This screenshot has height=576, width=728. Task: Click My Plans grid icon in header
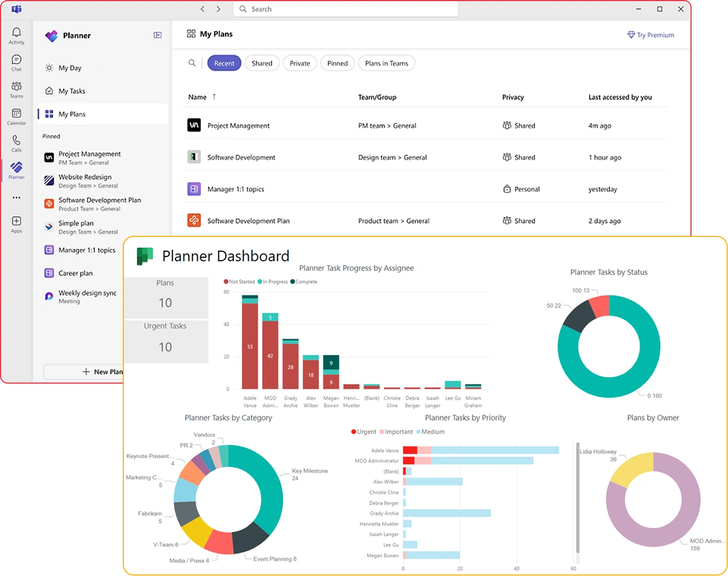pos(191,34)
